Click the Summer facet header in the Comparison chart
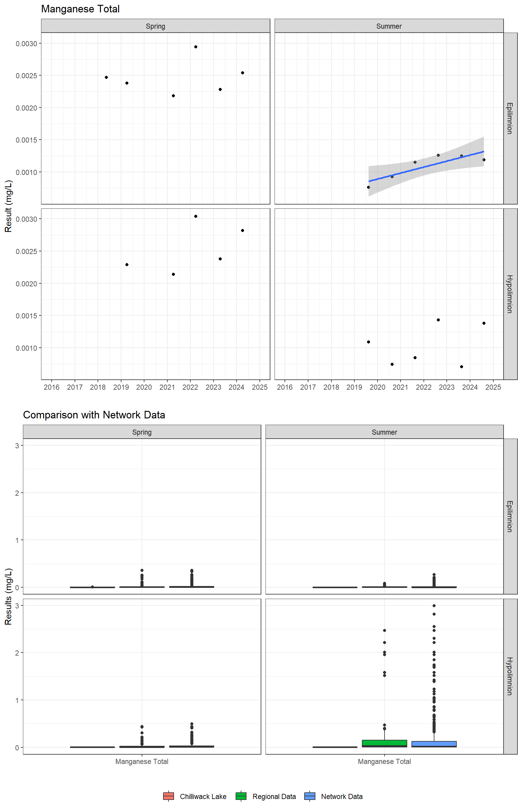Viewport: 522px width, 812px height. click(x=384, y=432)
